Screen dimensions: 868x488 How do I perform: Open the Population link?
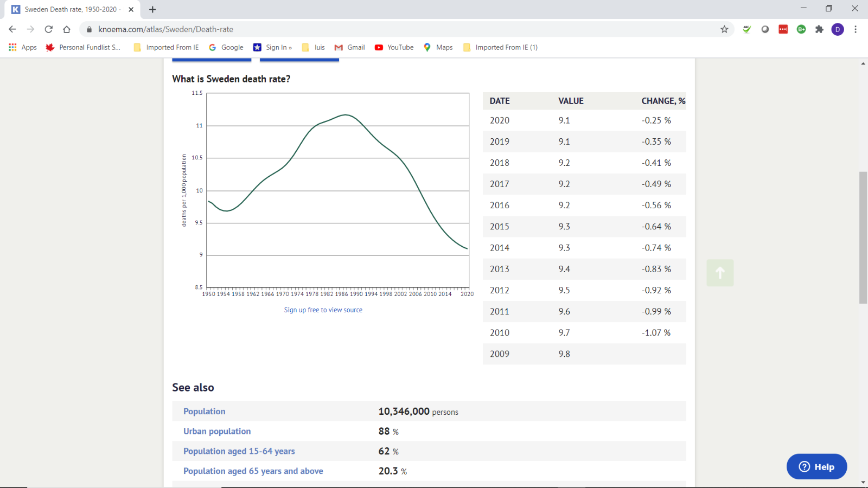point(204,412)
